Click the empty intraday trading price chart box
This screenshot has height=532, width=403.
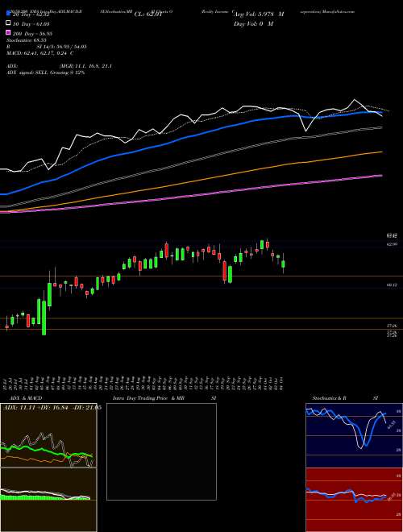[x=161, y=451]
